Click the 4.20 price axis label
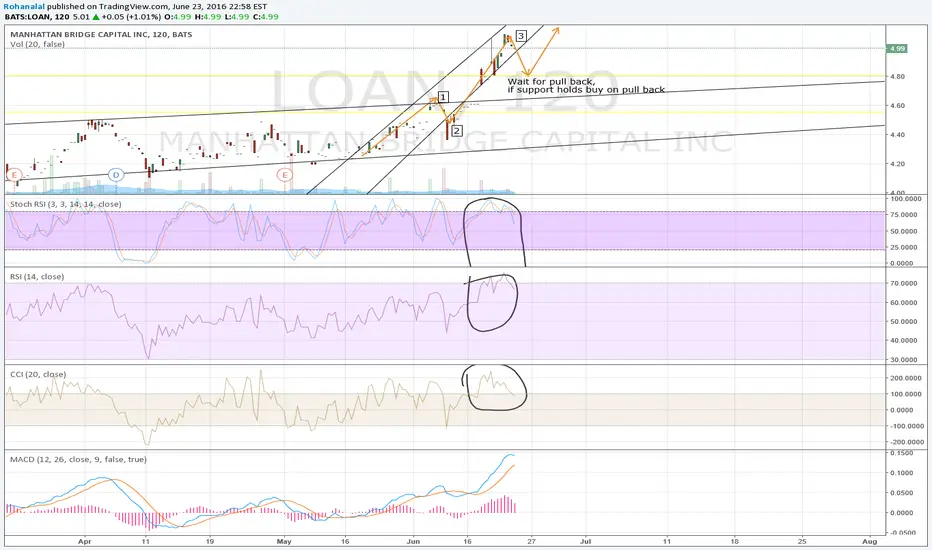The width and height of the screenshot is (932, 550). tap(897, 164)
